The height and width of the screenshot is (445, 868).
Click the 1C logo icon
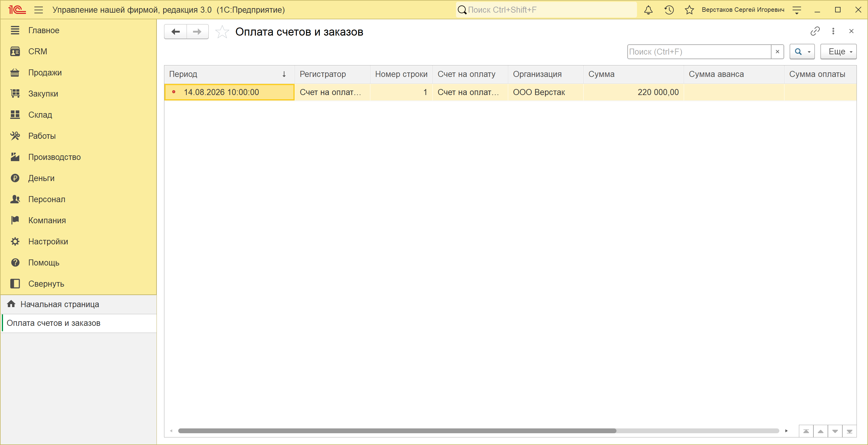pyautogui.click(x=17, y=10)
